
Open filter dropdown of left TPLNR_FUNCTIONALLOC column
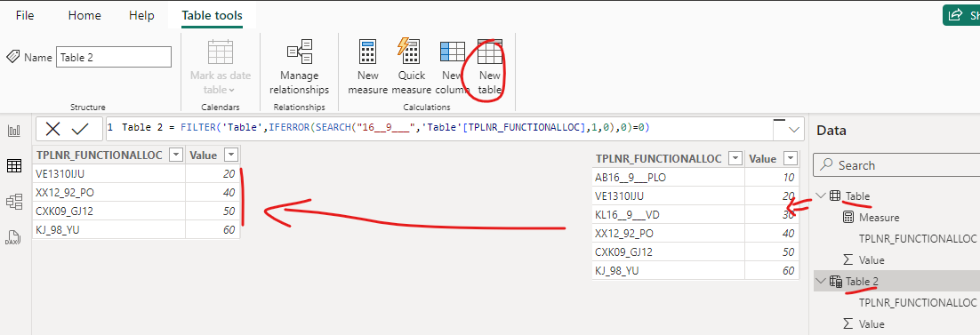click(176, 155)
